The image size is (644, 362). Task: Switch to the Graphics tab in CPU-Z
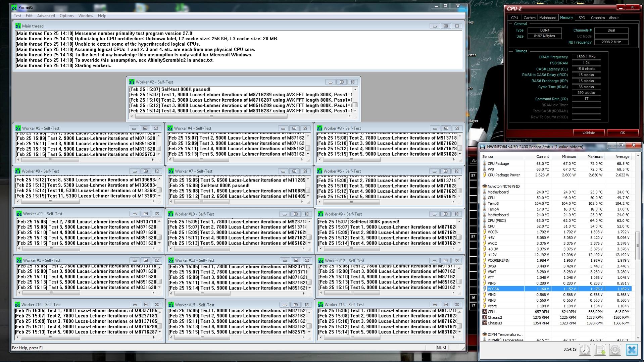[598, 18]
